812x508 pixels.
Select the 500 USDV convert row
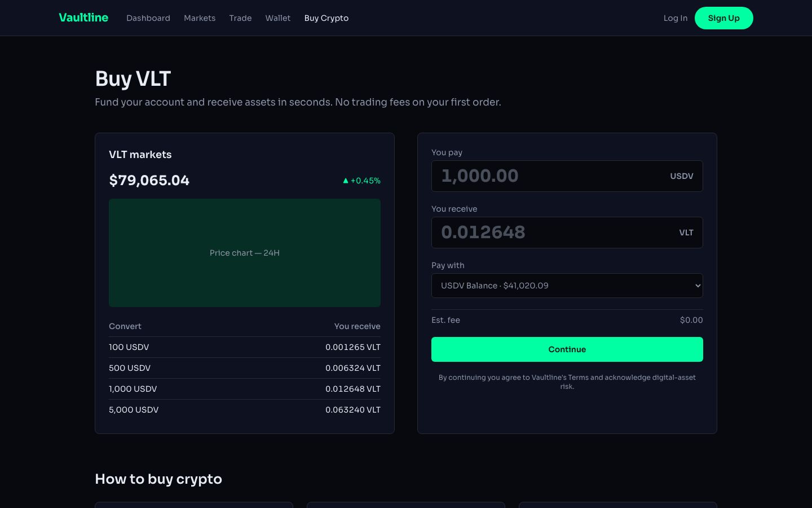coord(245,368)
